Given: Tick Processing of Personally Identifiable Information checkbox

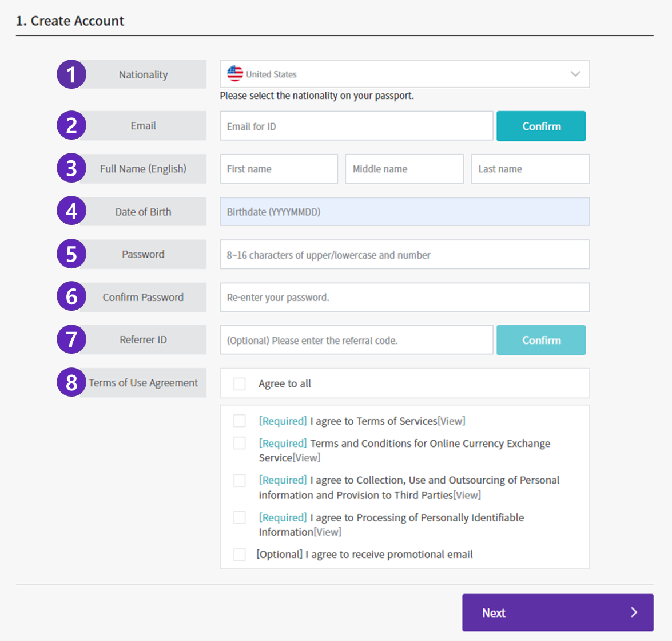Looking at the screenshot, I should pyautogui.click(x=240, y=517).
